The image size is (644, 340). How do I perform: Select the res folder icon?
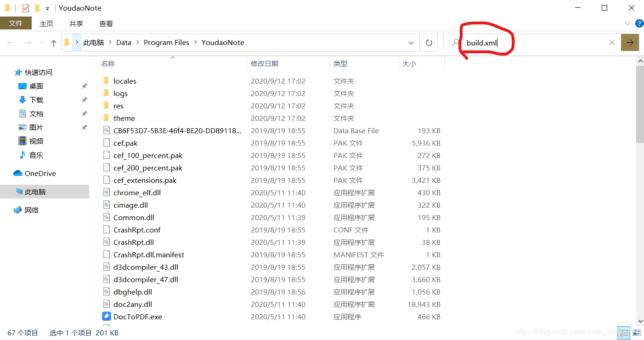106,106
